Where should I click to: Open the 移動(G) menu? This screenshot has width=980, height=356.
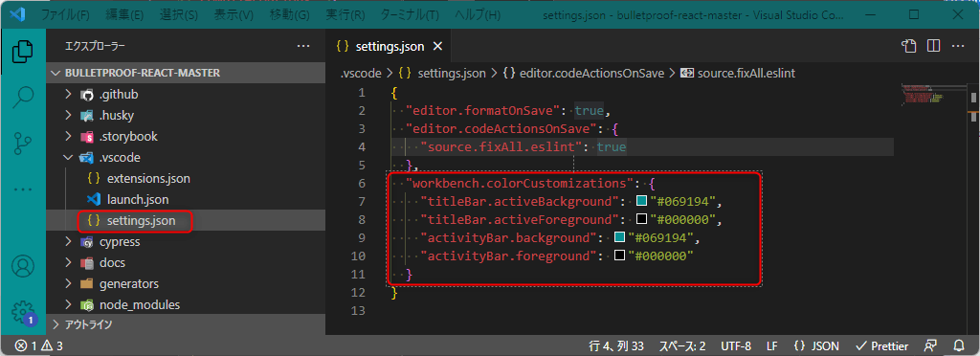coord(289,14)
